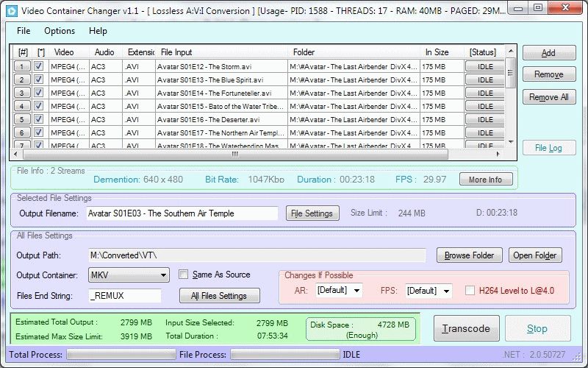
Task: Click the Output Filename text field
Action: tap(182, 213)
